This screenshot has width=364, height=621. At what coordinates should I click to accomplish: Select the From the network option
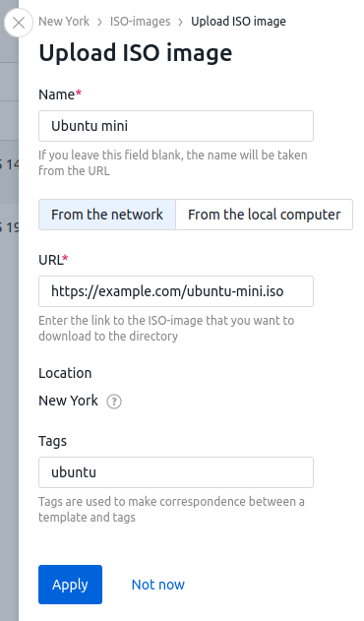pos(107,215)
